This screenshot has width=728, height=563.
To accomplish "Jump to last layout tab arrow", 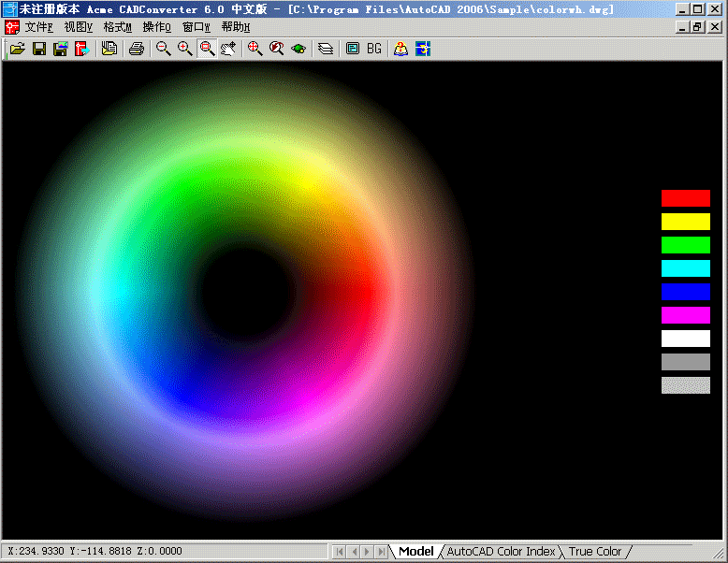I will [381, 552].
